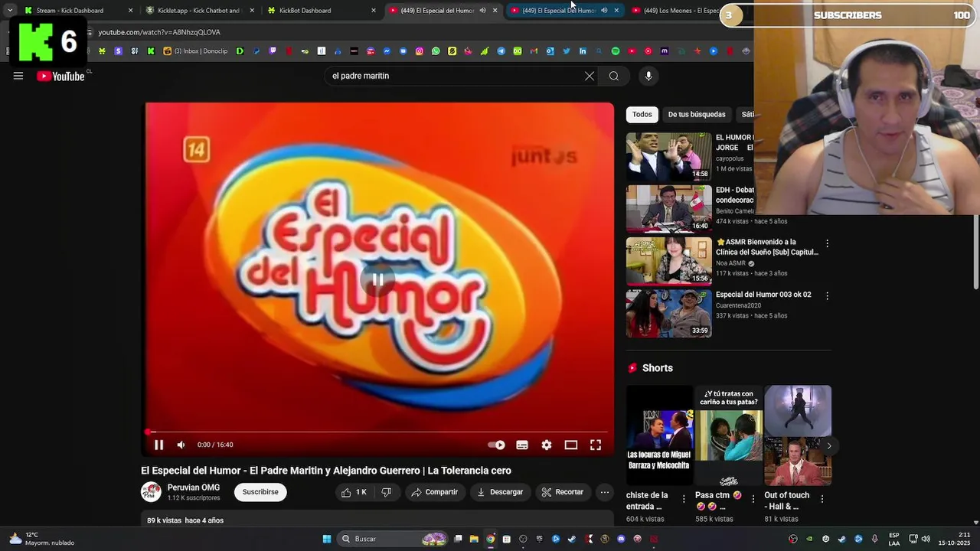Screen dimensions: 980x551
Task: Open the EDH Debate 16:40 thumbnail
Action: point(669,208)
